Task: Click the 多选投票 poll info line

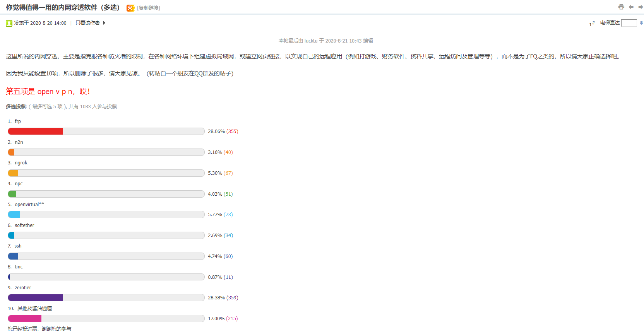Action: (x=61, y=107)
